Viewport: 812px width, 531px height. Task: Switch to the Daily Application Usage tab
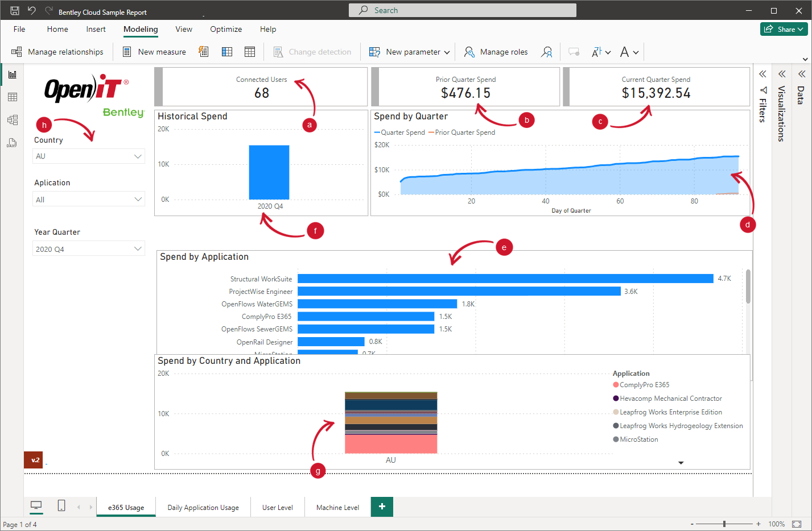pos(203,507)
